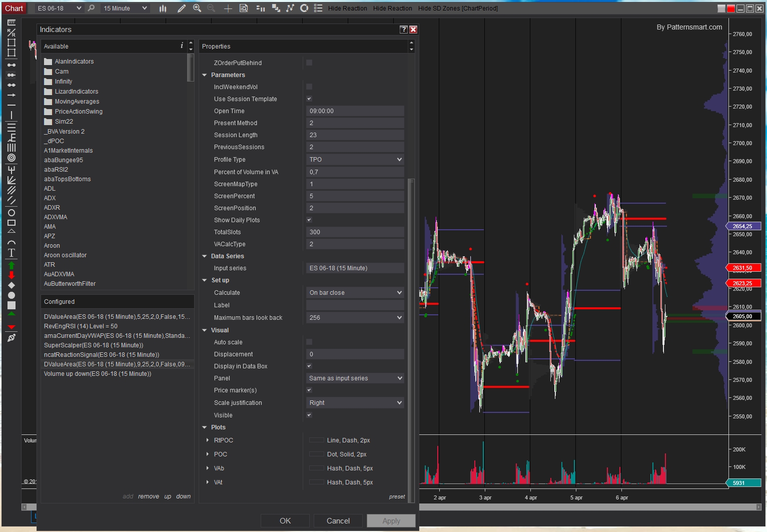Open the Calculate dropdown
The width and height of the screenshot is (767, 532).
pos(355,293)
